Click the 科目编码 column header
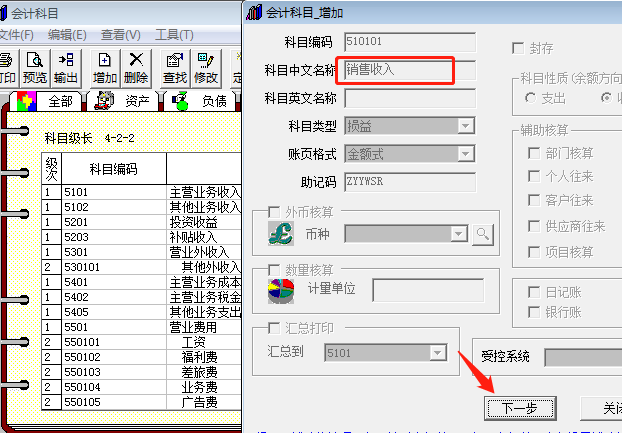Screen dimensions: 622x433 [x=114, y=169]
